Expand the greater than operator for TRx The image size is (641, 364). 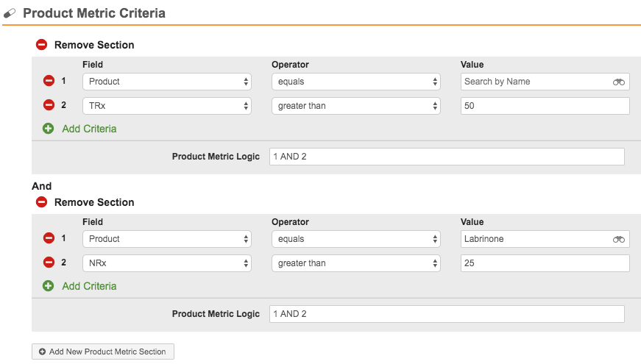(355, 106)
